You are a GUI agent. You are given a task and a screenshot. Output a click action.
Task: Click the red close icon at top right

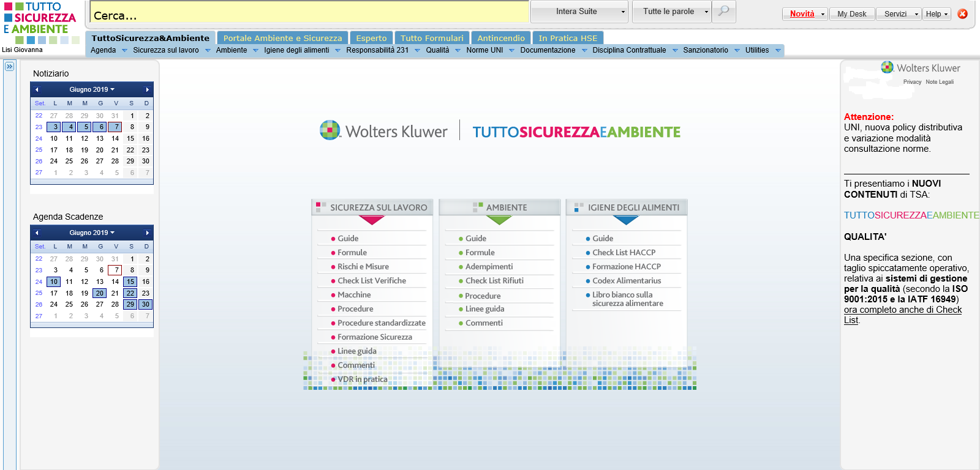(x=963, y=13)
